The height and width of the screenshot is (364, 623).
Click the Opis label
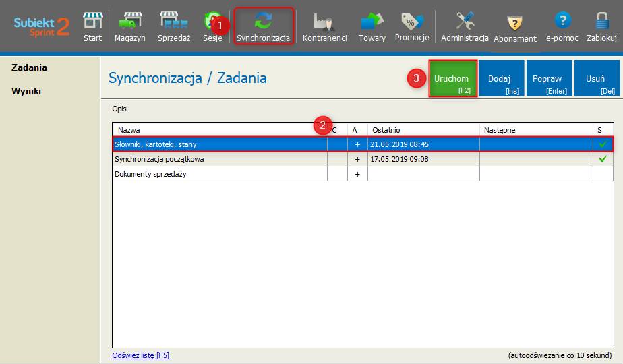click(119, 109)
